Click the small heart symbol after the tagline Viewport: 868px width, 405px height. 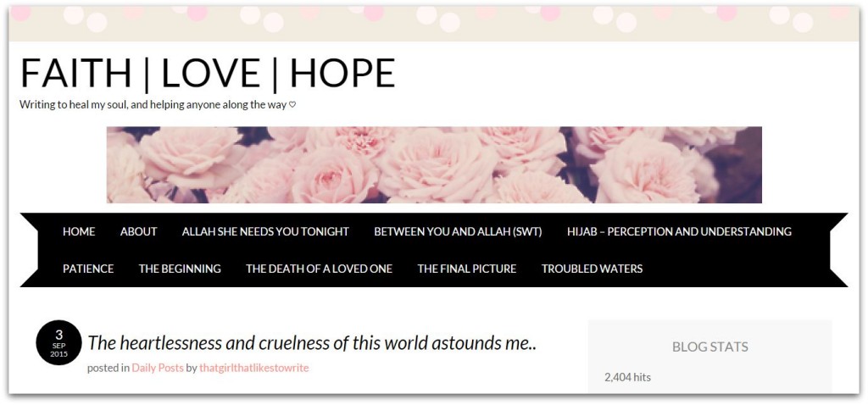click(x=292, y=104)
